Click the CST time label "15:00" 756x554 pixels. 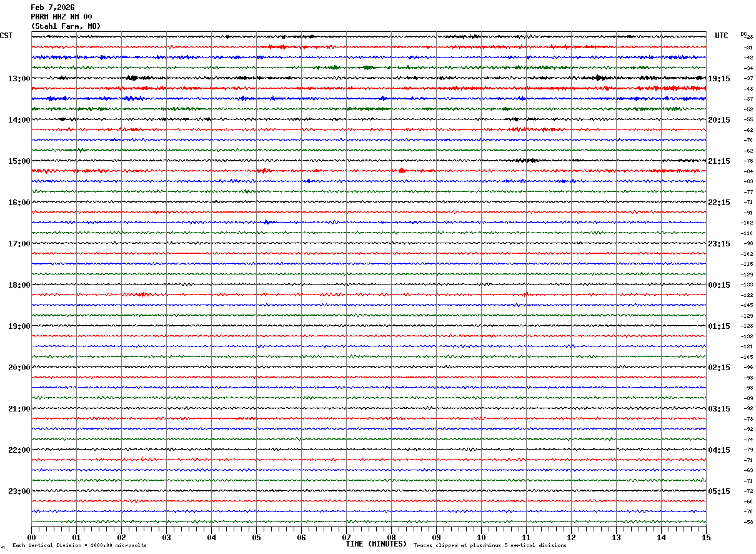coord(19,161)
